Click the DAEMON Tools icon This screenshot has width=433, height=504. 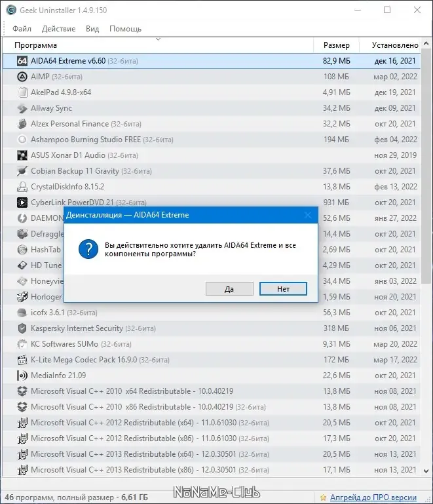click(x=22, y=218)
